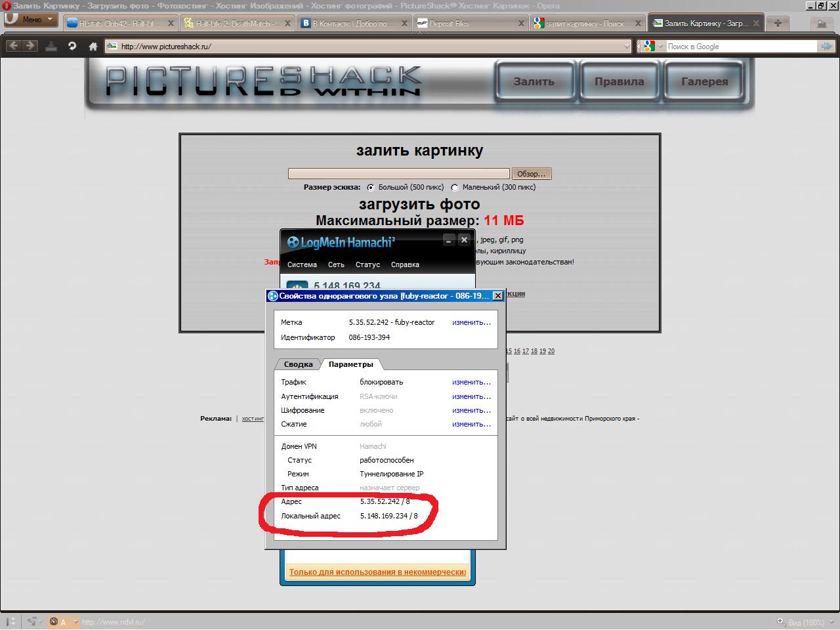The height and width of the screenshot is (630, 840).
Task: Open a new browser tab
Action: pos(778,23)
